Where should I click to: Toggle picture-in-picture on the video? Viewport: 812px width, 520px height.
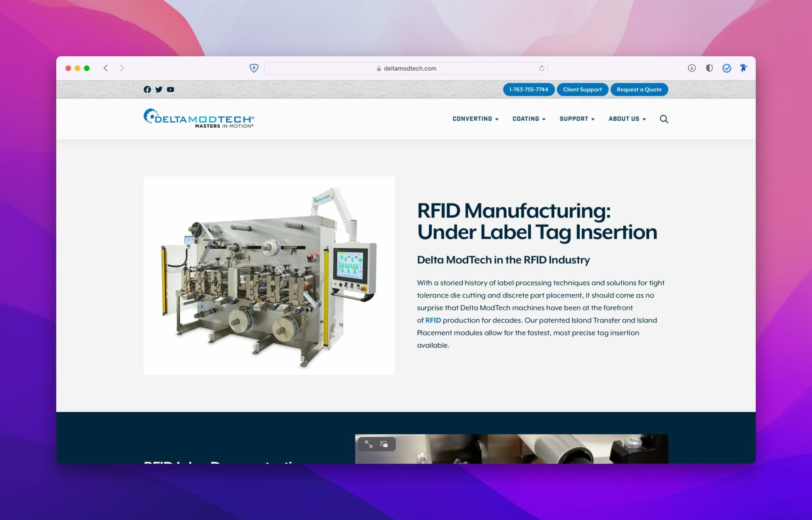[x=384, y=444]
